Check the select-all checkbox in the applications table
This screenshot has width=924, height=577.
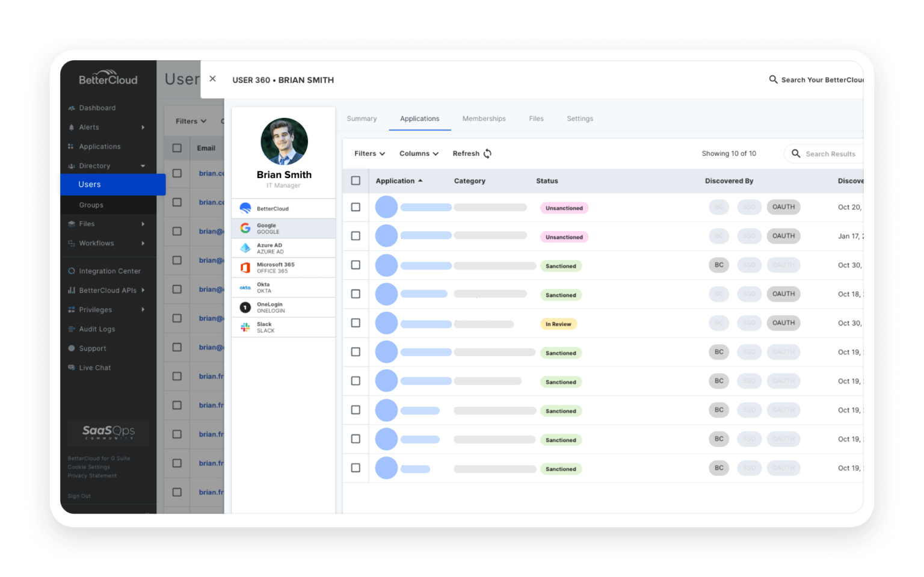pyautogui.click(x=356, y=180)
